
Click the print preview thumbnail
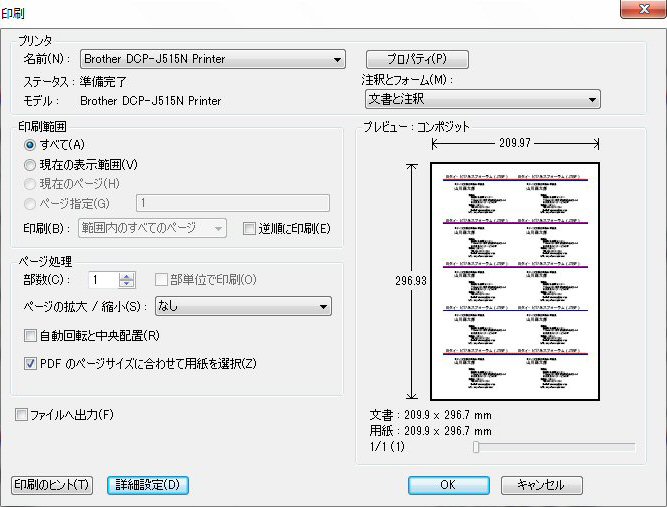point(513,283)
